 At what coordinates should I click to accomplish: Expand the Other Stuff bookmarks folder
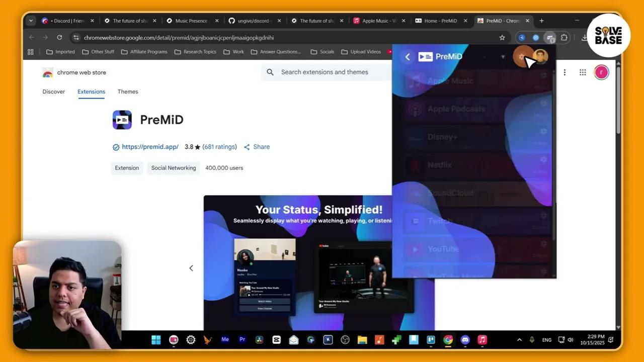(x=103, y=51)
